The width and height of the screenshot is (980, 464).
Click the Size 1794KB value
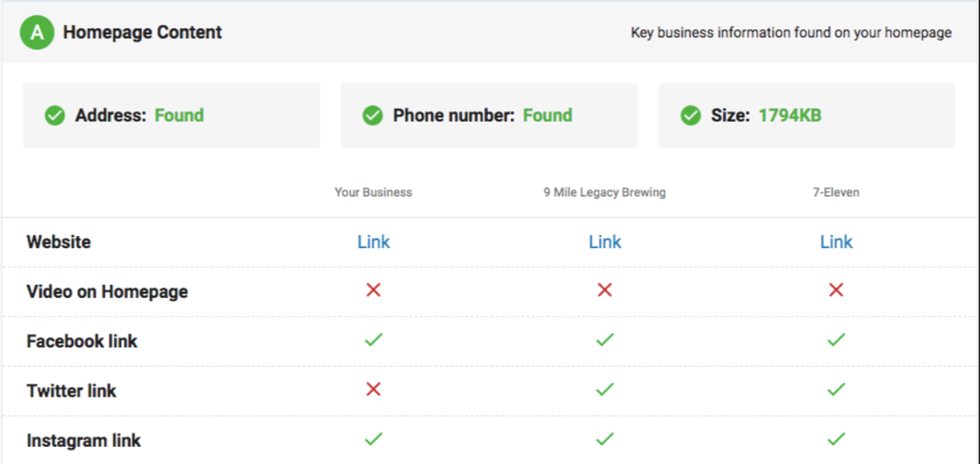tap(790, 115)
